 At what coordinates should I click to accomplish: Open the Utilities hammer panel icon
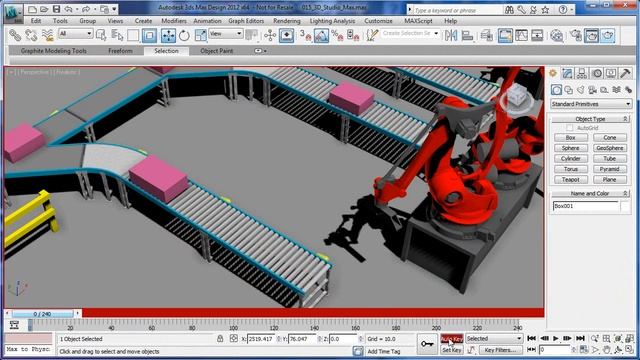(625, 73)
